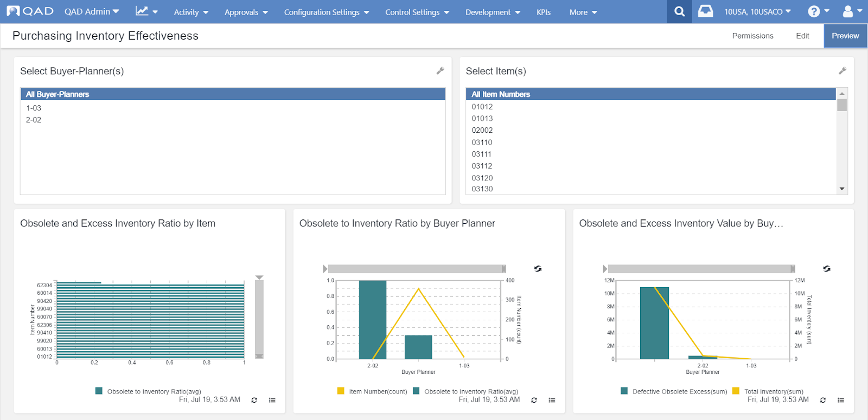Click item list scrollbar down arrow
Viewport: 868px width, 420px height.
pos(842,189)
